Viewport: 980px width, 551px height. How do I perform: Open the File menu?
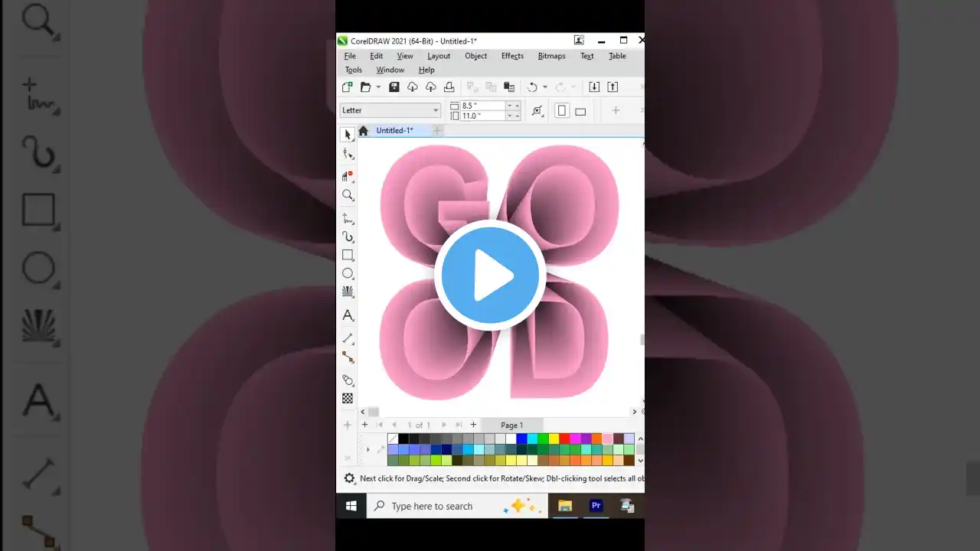(350, 56)
